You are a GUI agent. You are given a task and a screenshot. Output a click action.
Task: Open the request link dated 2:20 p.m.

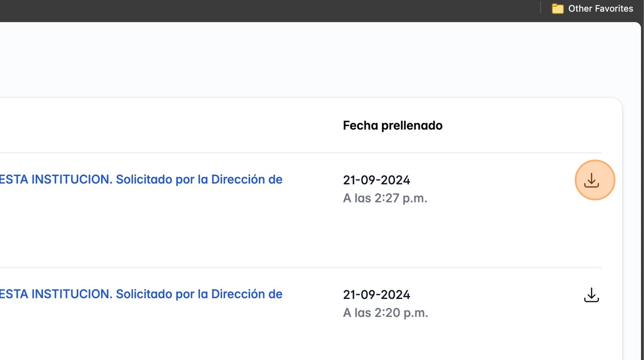pyautogui.click(x=141, y=294)
